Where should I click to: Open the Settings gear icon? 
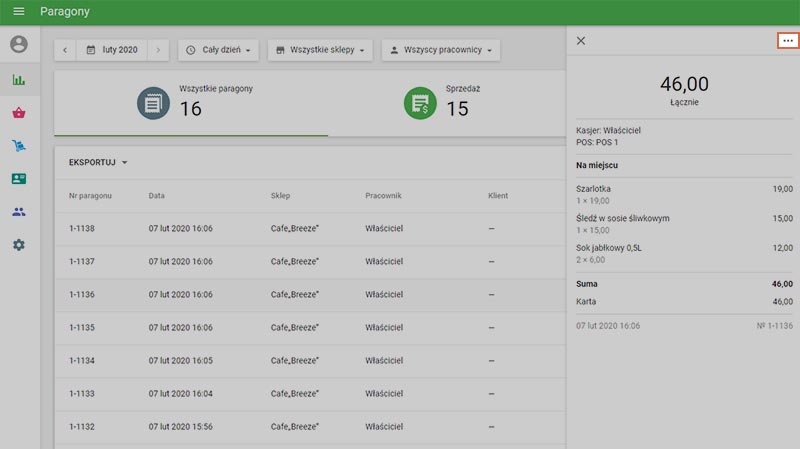tap(19, 245)
